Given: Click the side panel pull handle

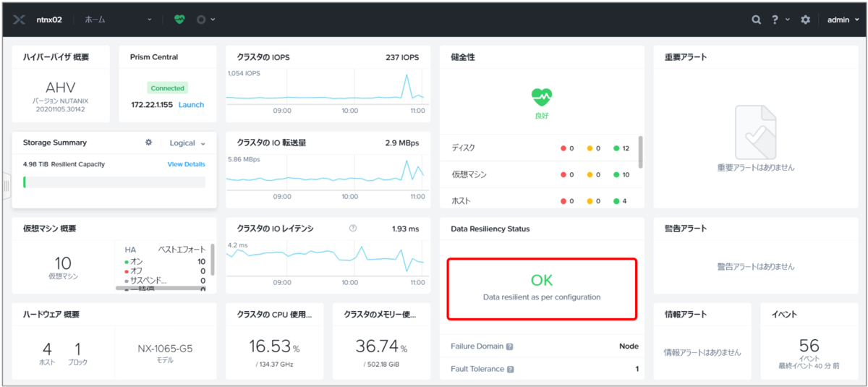Looking at the screenshot, I should tap(6, 186).
